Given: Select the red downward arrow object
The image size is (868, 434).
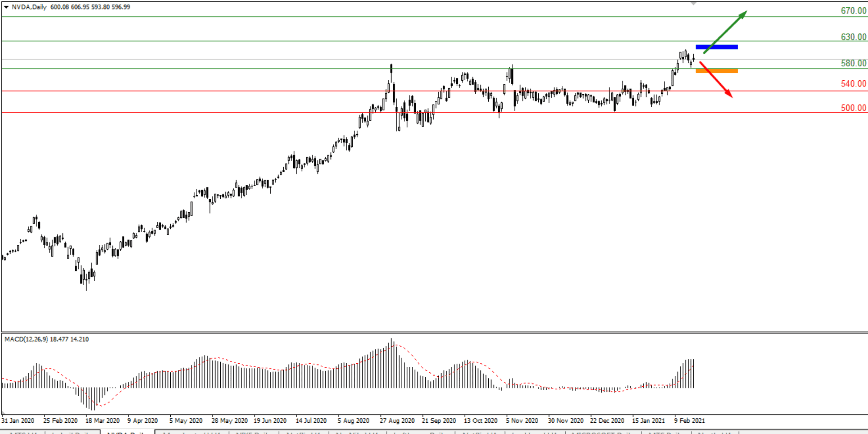Looking at the screenshot, I should coord(716,79).
